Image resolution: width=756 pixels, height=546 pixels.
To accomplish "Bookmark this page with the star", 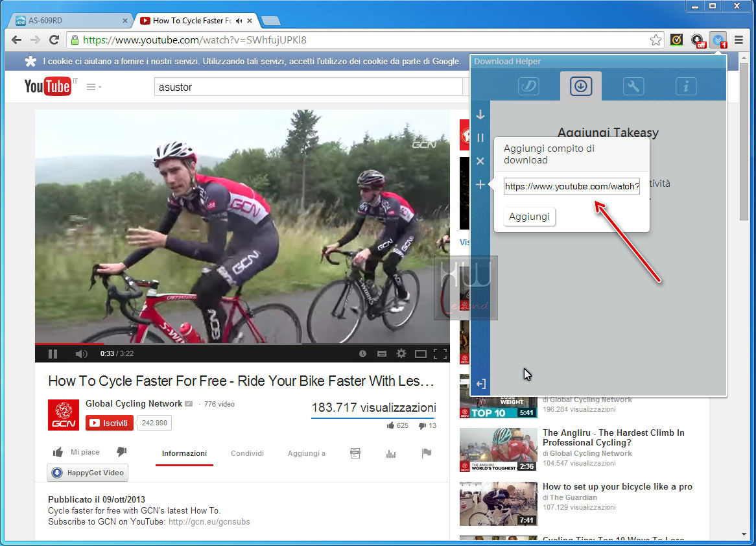I will [656, 40].
